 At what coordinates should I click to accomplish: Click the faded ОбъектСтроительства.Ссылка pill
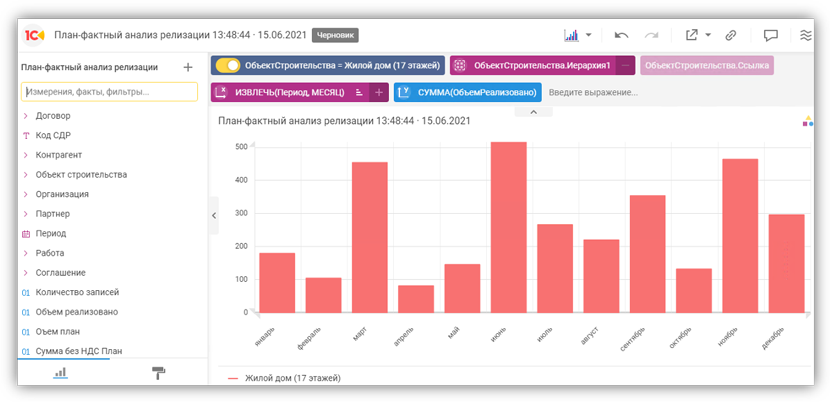pos(706,66)
